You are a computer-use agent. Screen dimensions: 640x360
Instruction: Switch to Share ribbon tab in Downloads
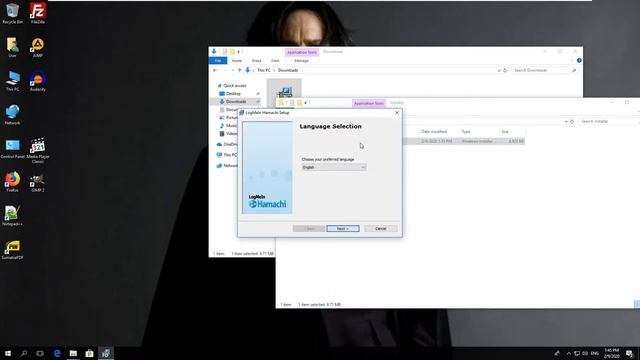point(256,60)
